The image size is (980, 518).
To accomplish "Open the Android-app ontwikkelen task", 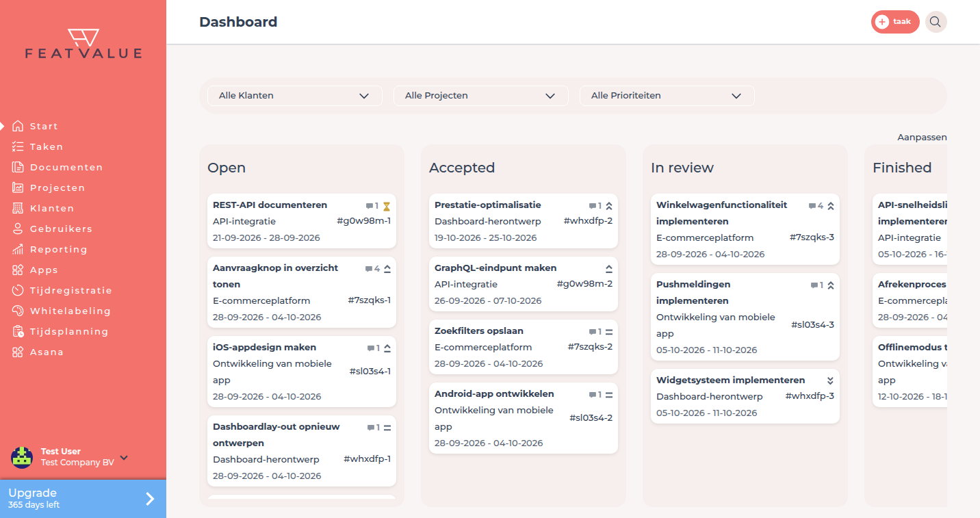I will 524,418.
